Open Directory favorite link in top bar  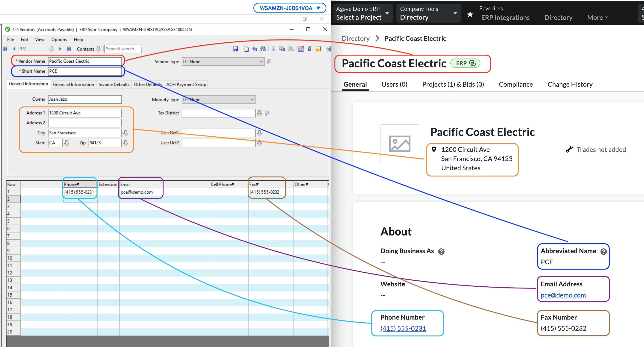pos(559,18)
